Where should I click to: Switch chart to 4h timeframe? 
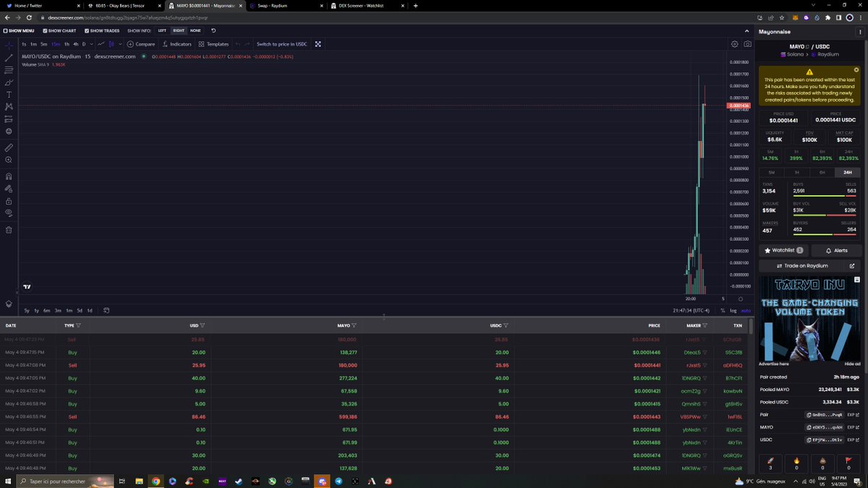pos(75,44)
